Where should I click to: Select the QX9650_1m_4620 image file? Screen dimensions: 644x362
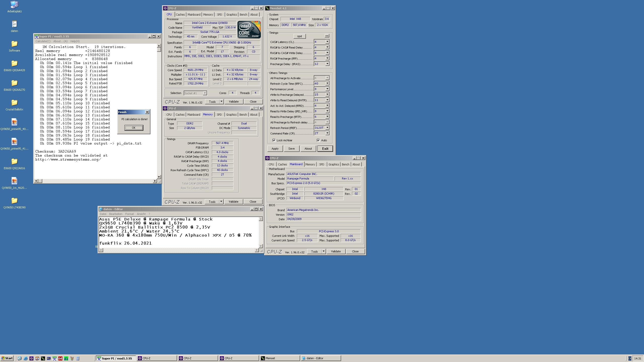tap(14, 183)
